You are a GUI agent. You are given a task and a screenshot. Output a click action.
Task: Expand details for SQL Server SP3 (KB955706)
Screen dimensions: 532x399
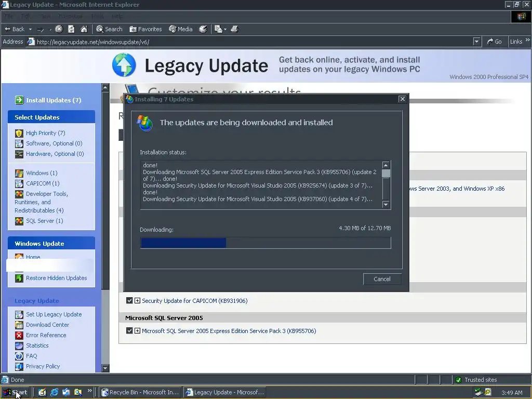137,330
